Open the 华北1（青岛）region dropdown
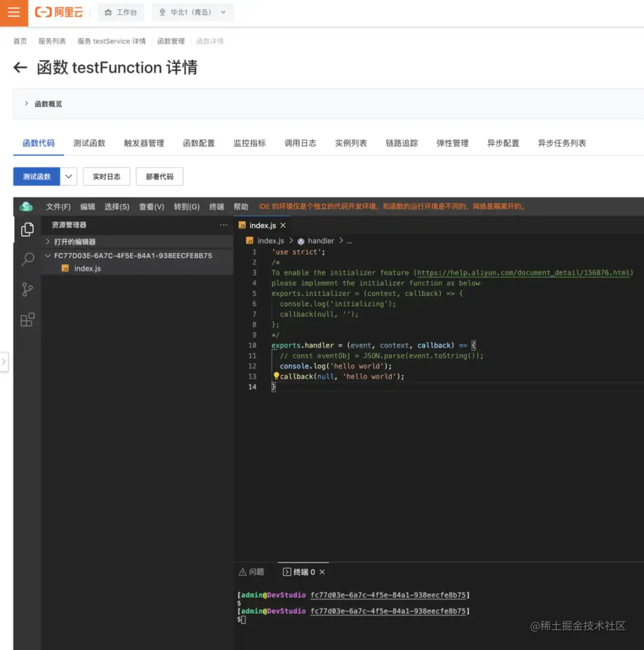 point(192,13)
